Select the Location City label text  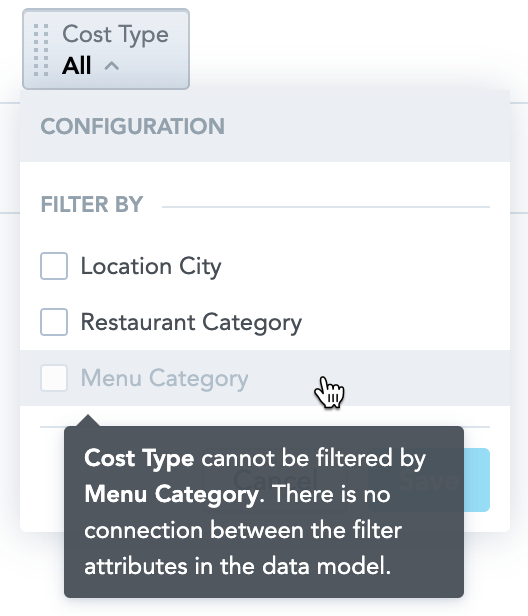click(151, 267)
